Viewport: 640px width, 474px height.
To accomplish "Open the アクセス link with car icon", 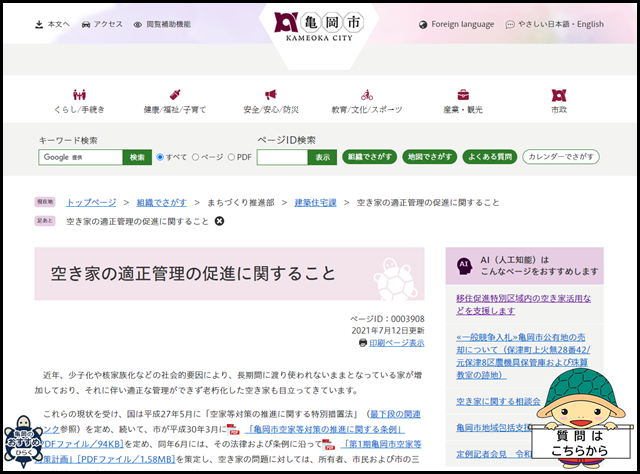I will pos(102,24).
